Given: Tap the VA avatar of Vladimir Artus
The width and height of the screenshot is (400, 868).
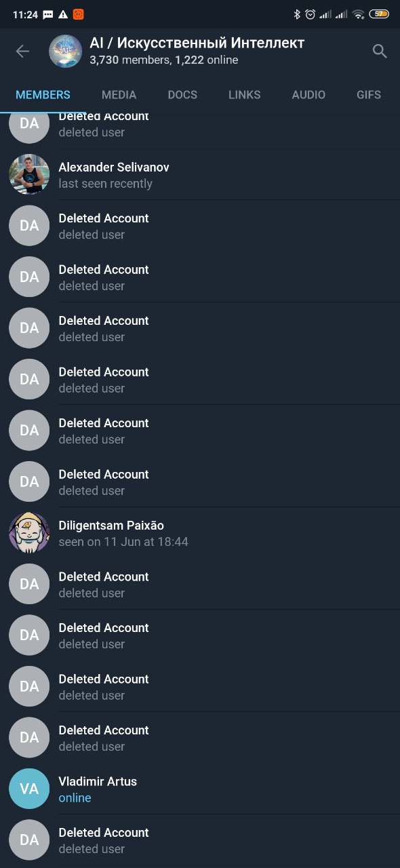Looking at the screenshot, I should coord(29,789).
